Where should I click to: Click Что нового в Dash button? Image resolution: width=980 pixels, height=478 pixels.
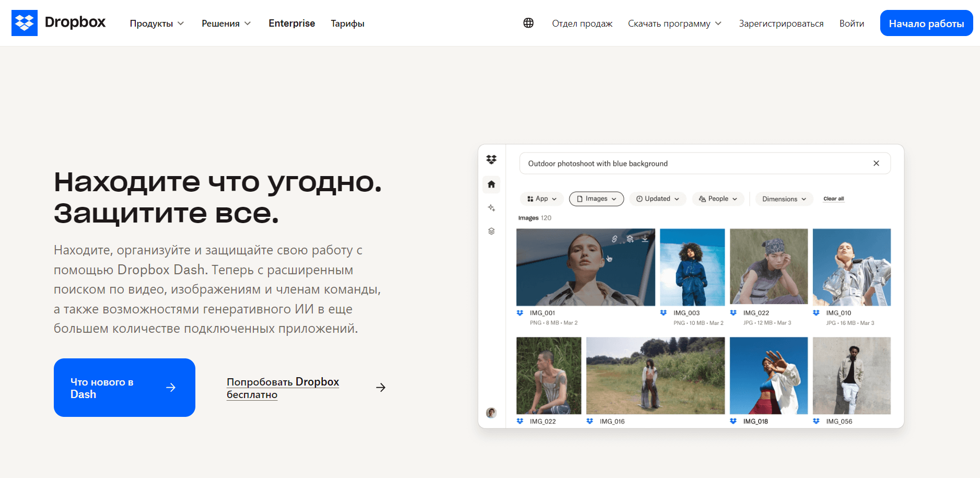tap(124, 388)
